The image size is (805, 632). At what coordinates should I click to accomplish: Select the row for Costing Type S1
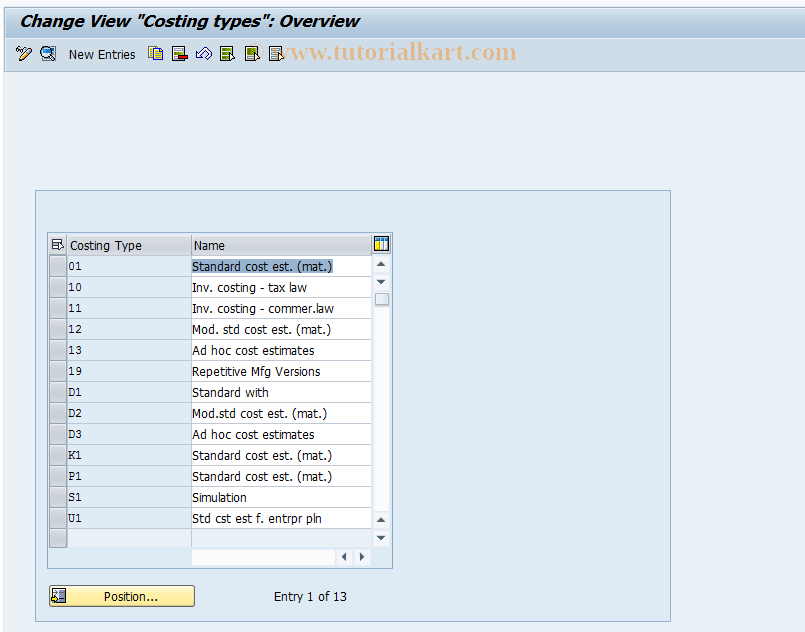point(57,497)
